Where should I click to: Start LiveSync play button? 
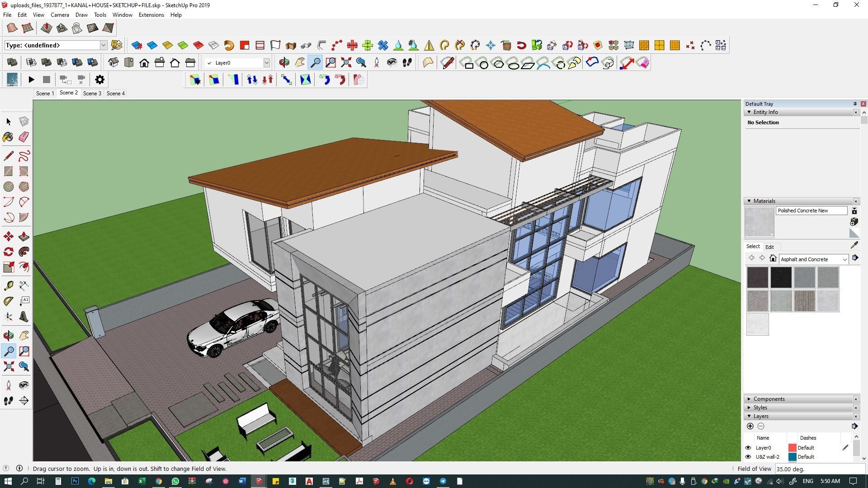click(31, 80)
